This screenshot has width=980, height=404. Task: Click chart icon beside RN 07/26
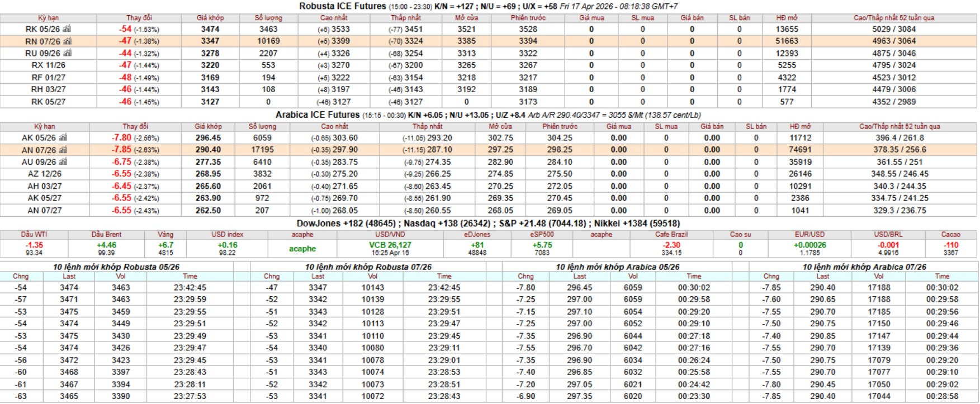point(67,41)
